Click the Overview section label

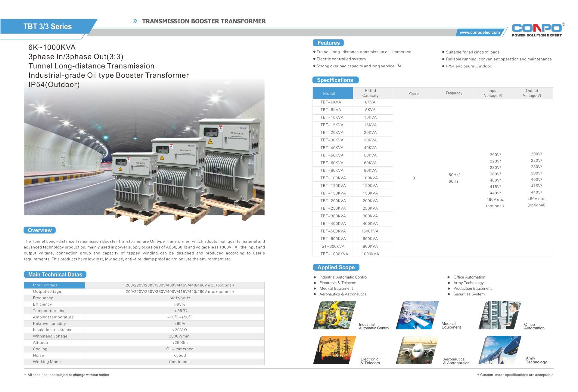click(40, 230)
